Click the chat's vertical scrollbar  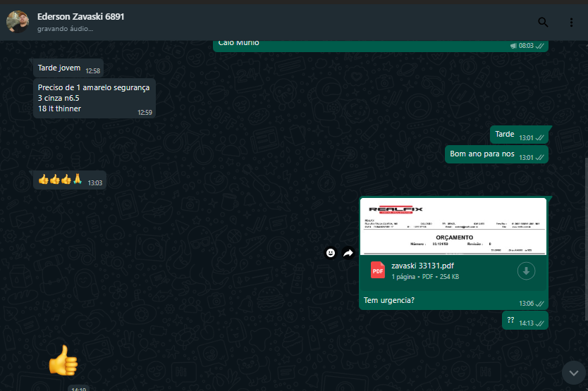[584, 211]
